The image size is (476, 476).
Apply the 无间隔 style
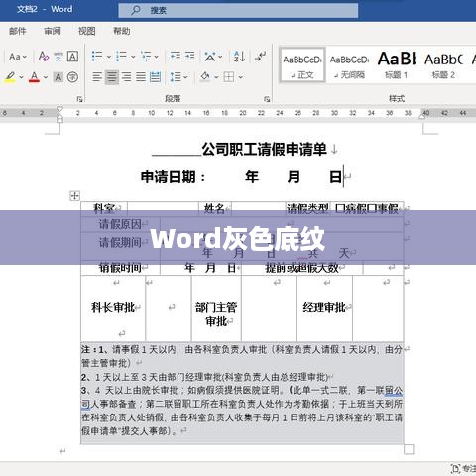(x=349, y=64)
